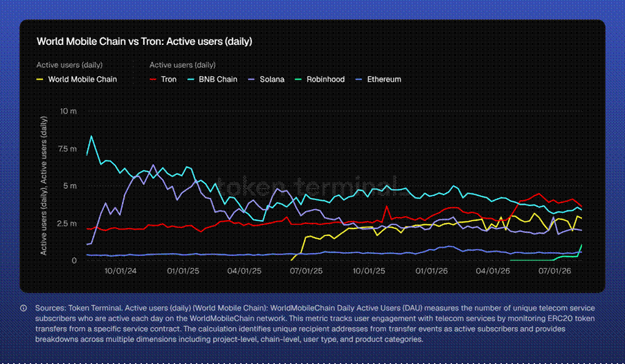This screenshot has width=625, height=364.
Task: Toggle the Ethereum legend entry
Action: [x=379, y=80]
